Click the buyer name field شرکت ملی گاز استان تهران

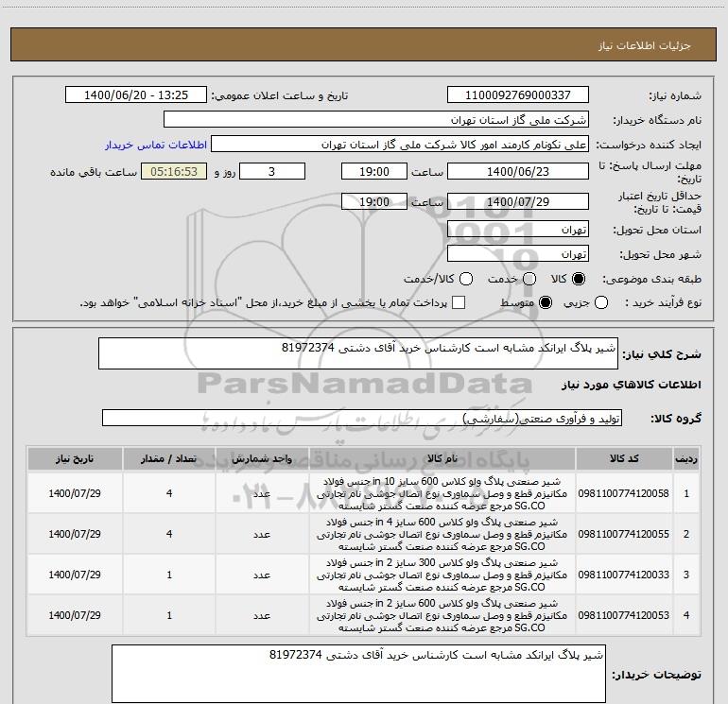pyautogui.click(x=376, y=119)
